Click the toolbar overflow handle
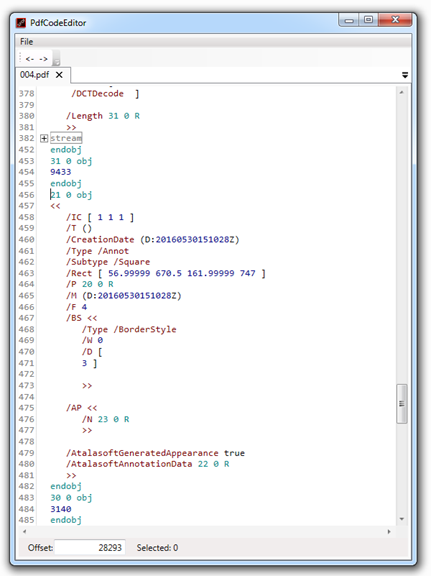 [56, 59]
